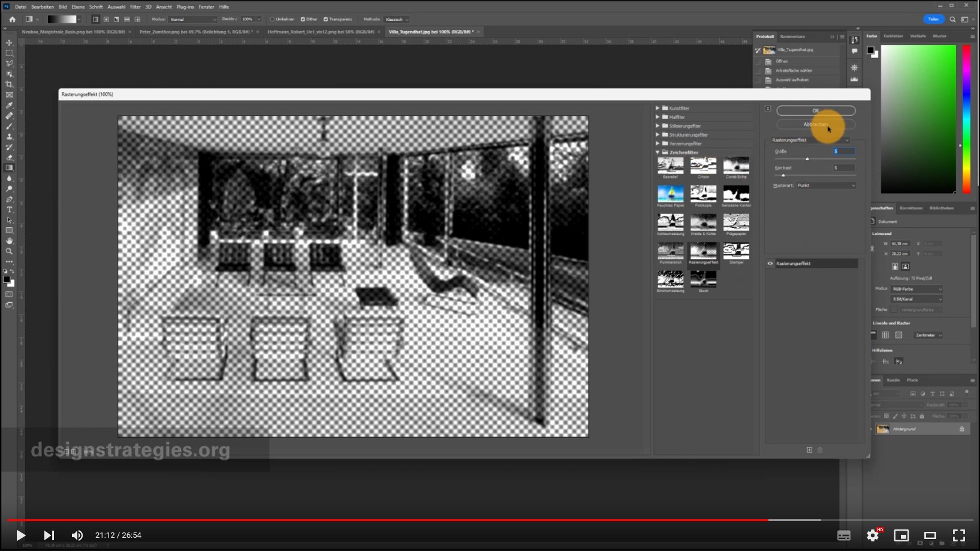Choose the Fotokopie filter thumbnail
The width and height of the screenshot is (980, 551).
(703, 194)
